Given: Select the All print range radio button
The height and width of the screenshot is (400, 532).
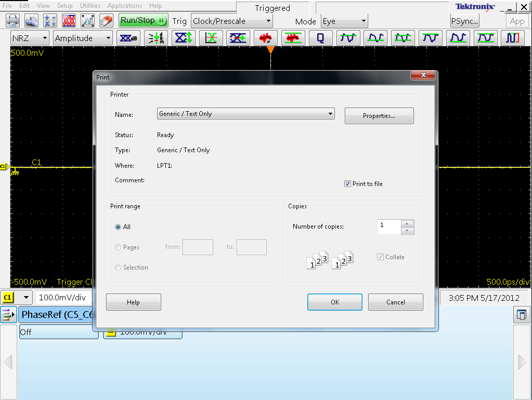Looking at the screenshot, I should pos(118,227).
